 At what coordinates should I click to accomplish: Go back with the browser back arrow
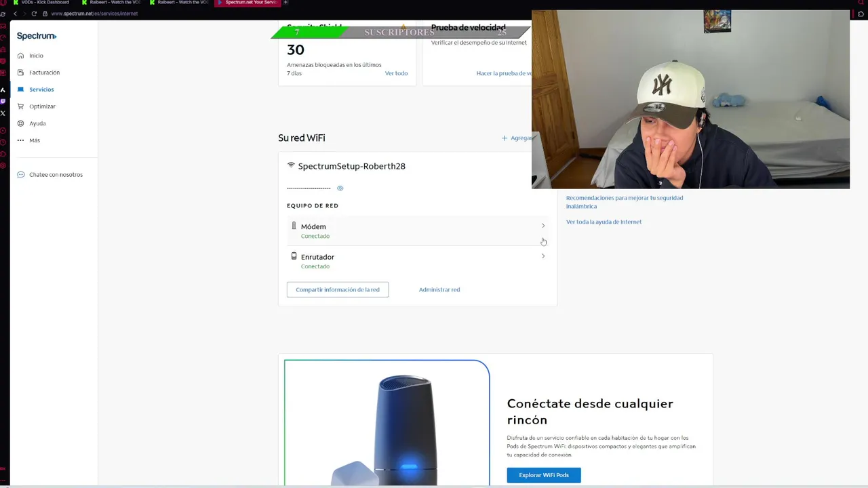(x=16, y=14)
